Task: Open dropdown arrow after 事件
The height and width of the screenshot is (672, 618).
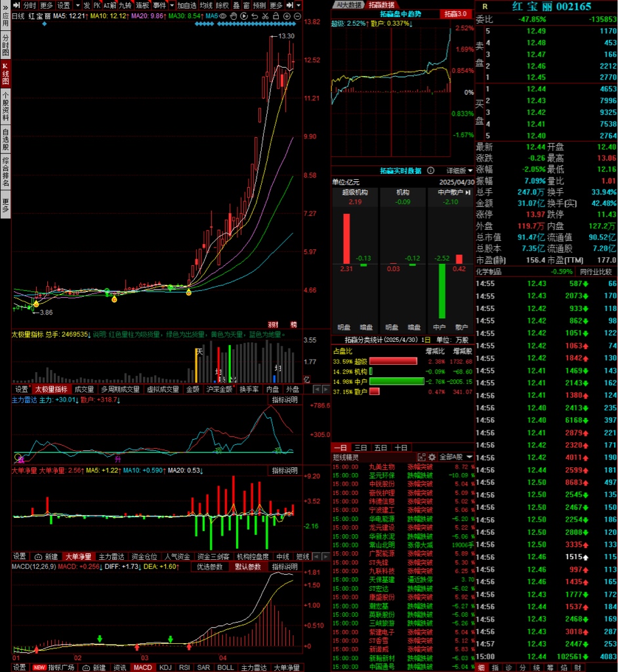Action: point(172,5)
